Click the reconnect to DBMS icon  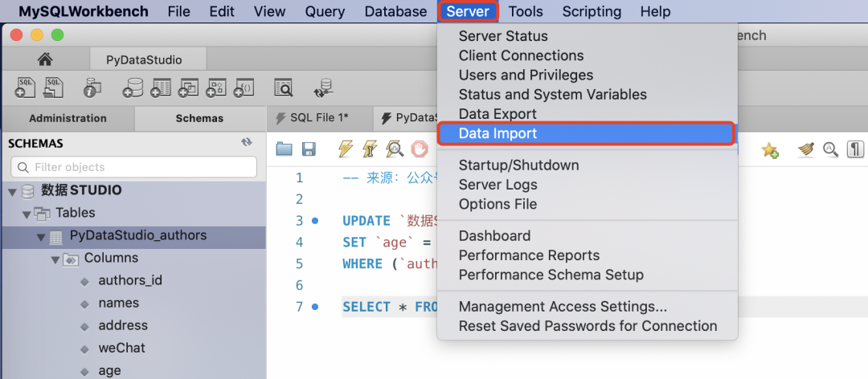324,88
